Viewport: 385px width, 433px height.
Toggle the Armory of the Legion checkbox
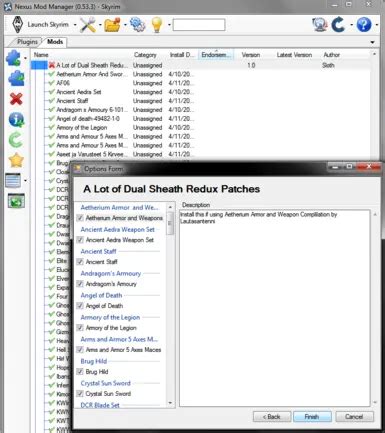[x=80, y=328]
